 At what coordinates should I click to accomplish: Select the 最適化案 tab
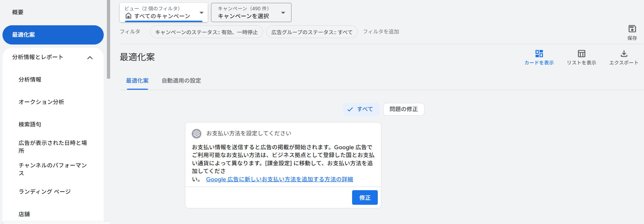point(137,81)
